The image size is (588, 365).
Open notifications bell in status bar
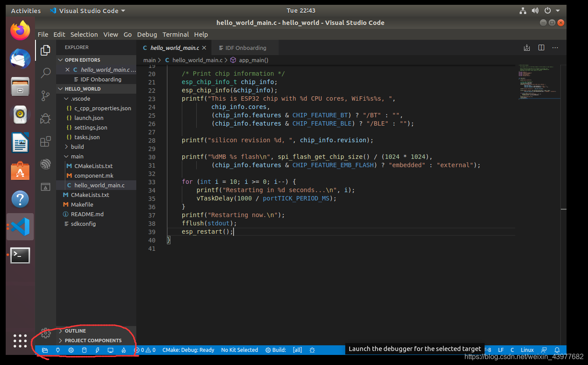coord(557,350)
